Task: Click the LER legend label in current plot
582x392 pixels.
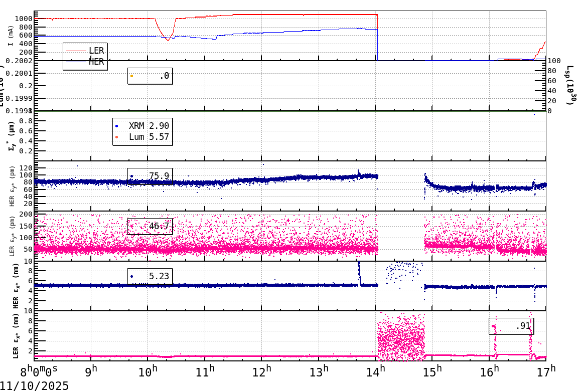Action: [x=96, y=51]
